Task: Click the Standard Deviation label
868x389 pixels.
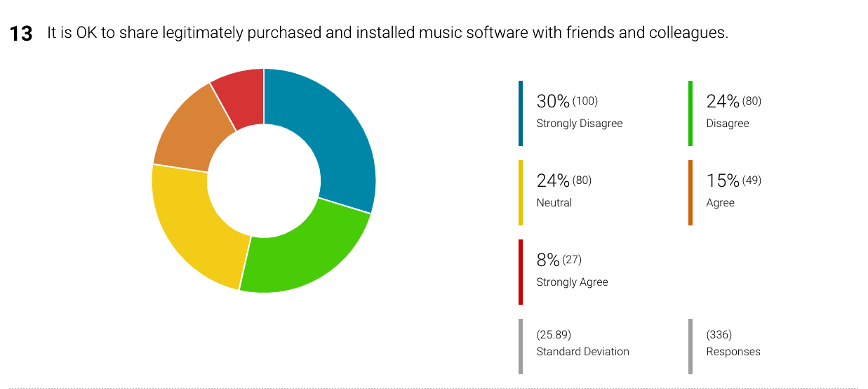Action: pos(582,352)
